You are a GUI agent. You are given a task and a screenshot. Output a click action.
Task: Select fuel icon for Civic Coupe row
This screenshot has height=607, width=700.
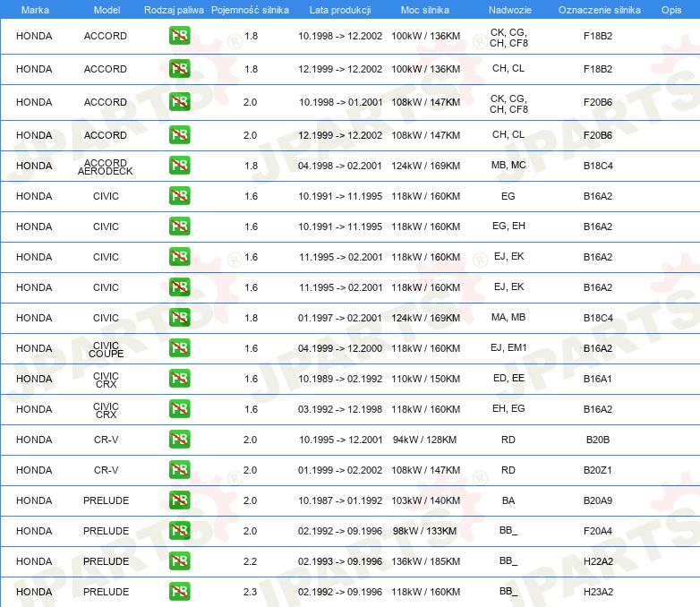tap(179, 348)
